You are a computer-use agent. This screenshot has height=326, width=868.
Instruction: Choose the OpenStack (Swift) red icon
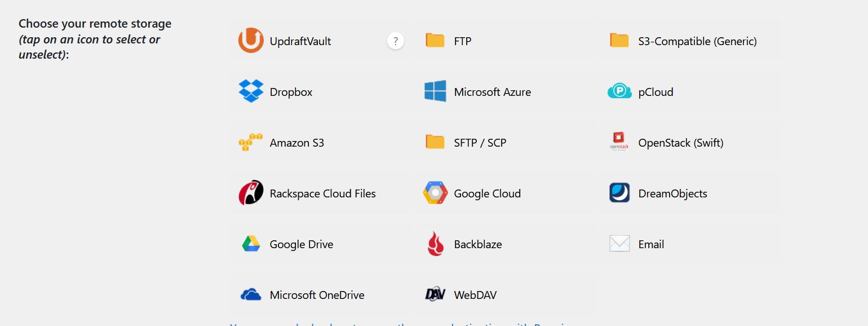point(619,141)
